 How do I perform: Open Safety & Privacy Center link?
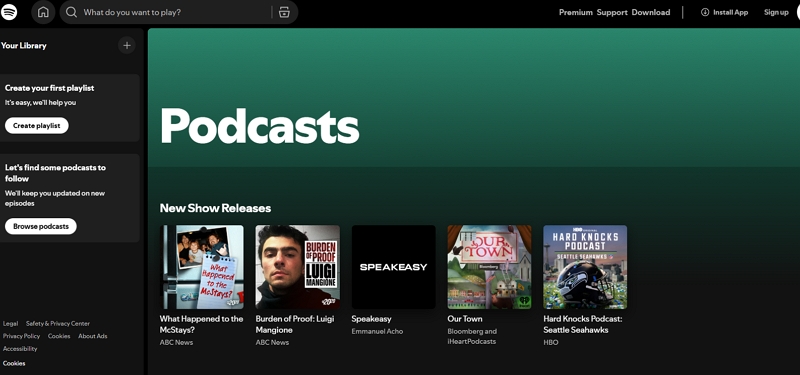pyautogui.click(x=58, y=323)
